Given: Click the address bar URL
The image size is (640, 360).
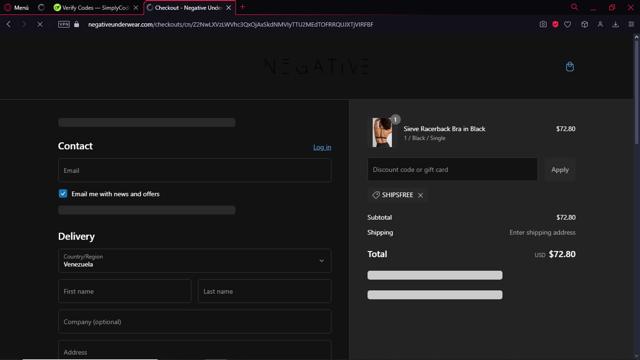Looking at the screenshot, I should coord(230,24).
